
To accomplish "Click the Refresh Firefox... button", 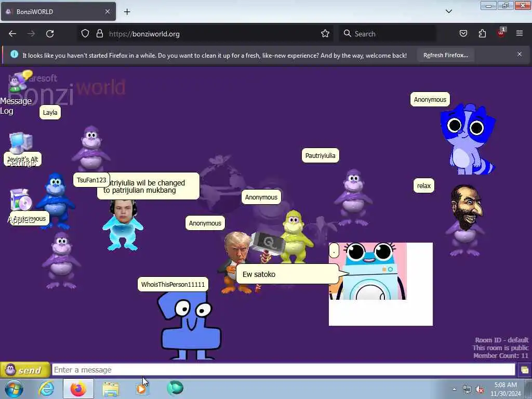I will click(445, 55).
